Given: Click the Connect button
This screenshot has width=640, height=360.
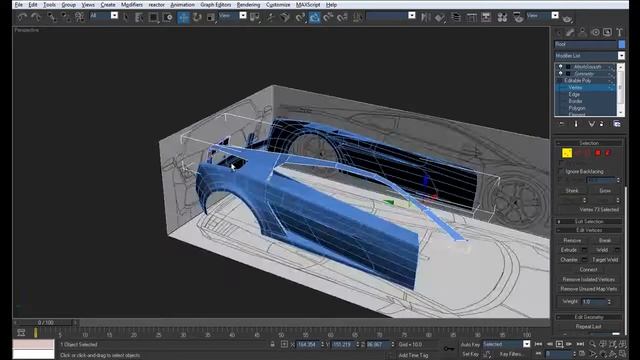Looking at the screenshot, I should (588, 269).
